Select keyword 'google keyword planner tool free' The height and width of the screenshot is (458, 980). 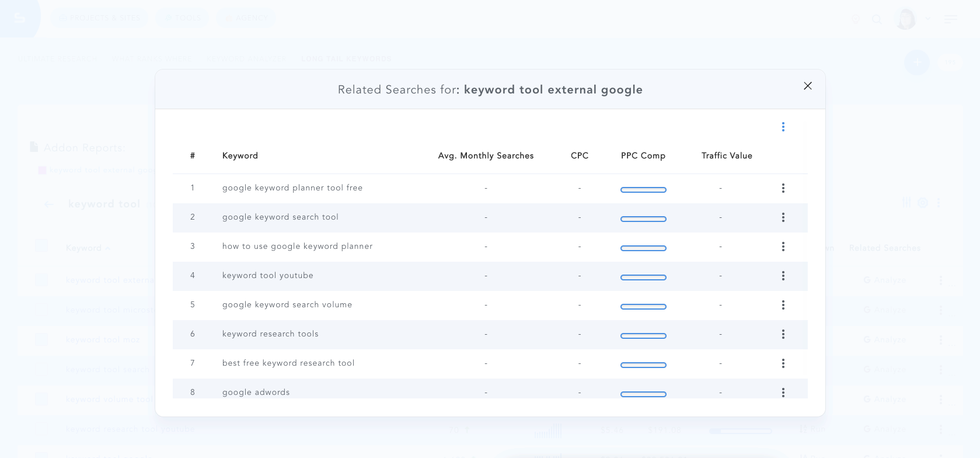292,188
